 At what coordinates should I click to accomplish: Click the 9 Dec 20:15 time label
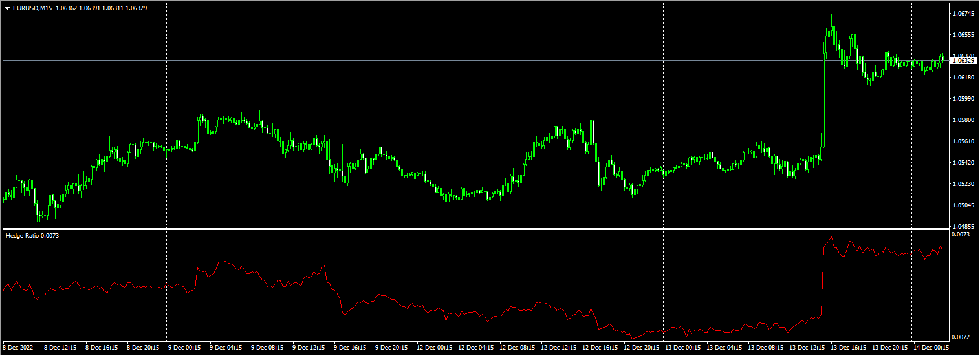pos(391,347)
